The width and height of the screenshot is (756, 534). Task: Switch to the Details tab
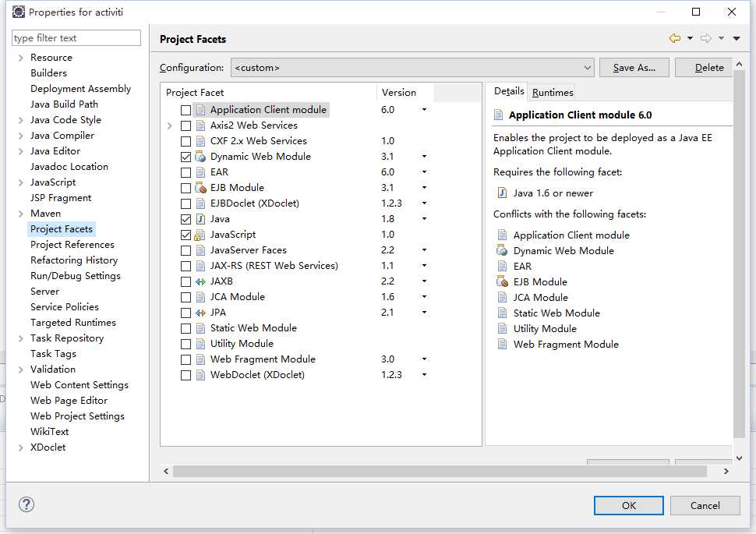[509, 91]
